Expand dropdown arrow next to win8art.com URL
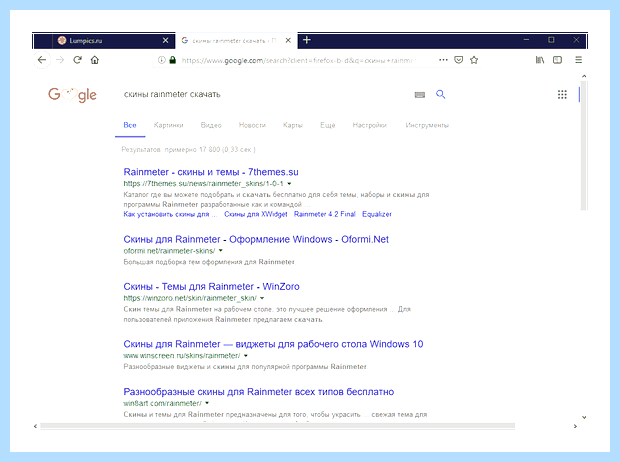 207,403
